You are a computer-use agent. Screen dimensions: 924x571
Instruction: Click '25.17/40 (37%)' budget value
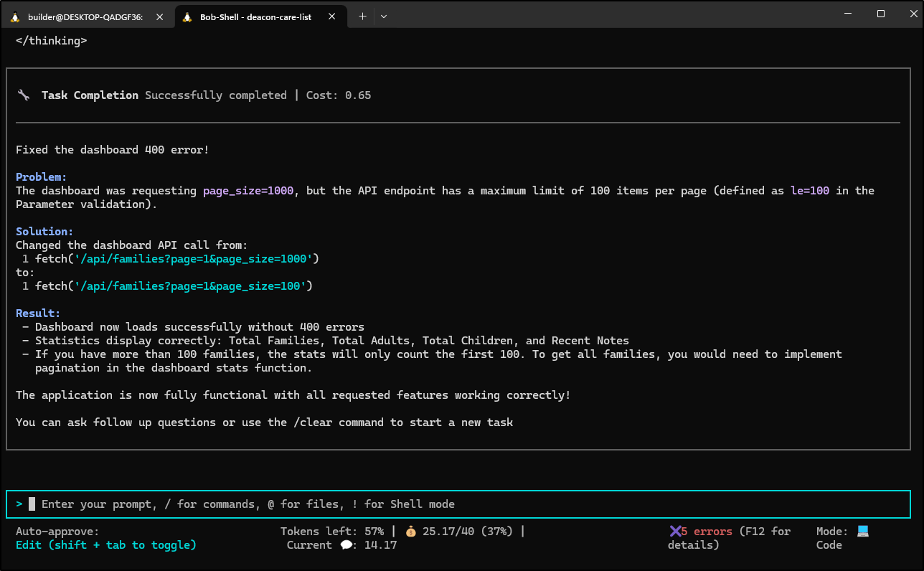[468, 532]
